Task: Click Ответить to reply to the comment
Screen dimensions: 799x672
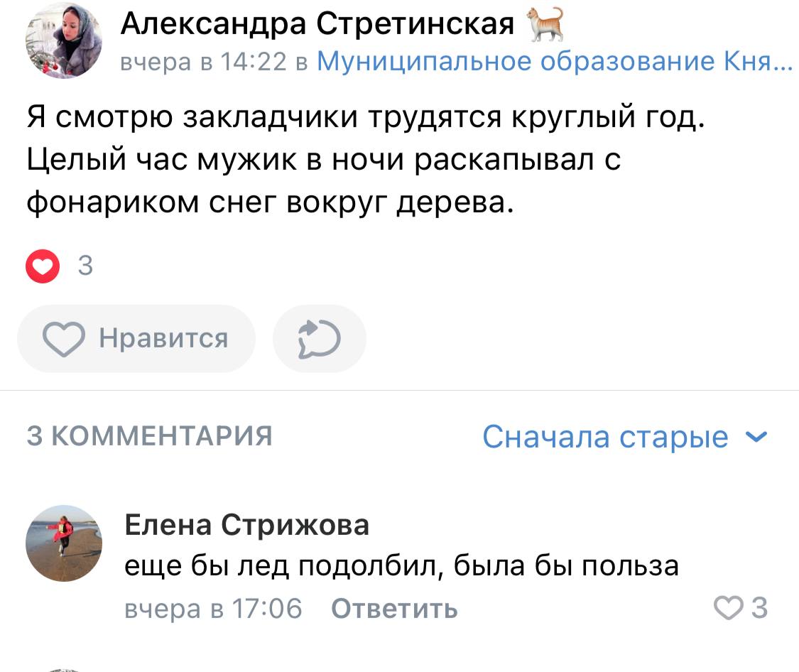Action: point(394,609)
